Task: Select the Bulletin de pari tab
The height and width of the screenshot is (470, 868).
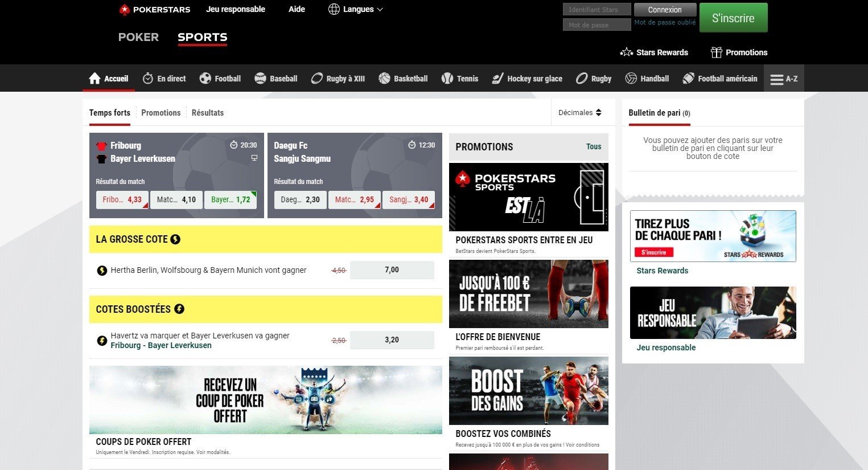Action: tap(659, 113)
